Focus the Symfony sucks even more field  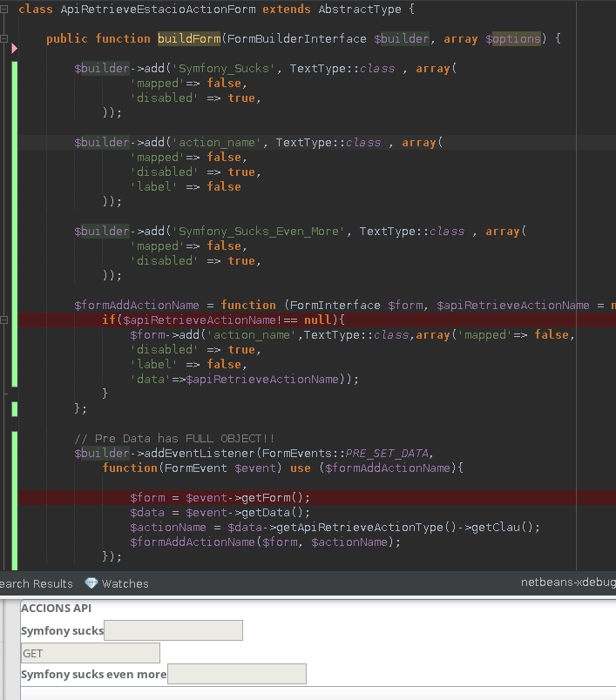click(237, 674)
